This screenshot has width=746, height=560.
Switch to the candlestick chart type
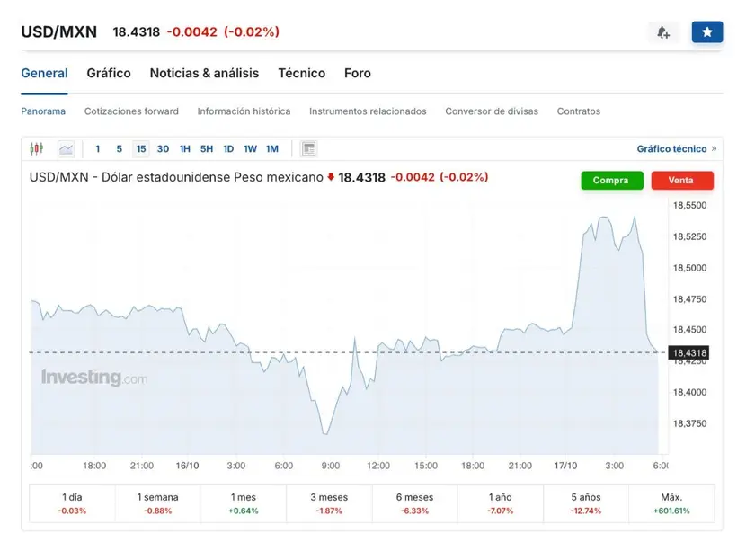(x=37, y=148)
